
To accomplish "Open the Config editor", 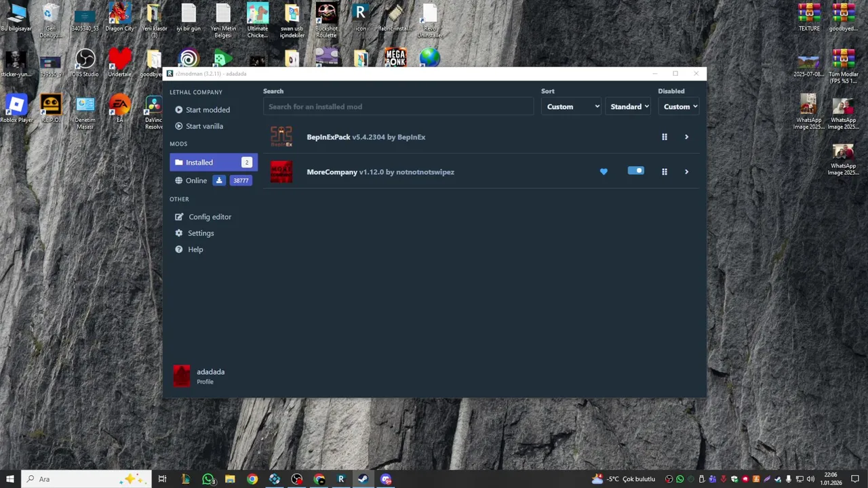I will point(203,217).
